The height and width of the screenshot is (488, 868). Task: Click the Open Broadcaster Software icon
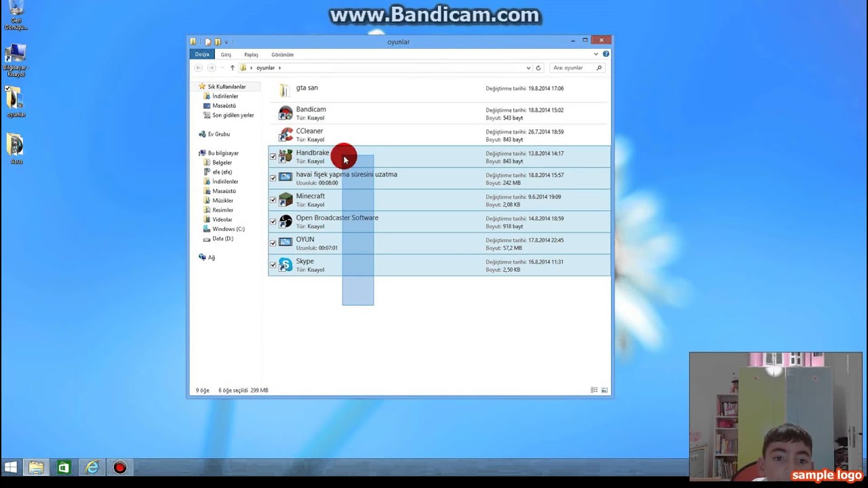(285, 222)
